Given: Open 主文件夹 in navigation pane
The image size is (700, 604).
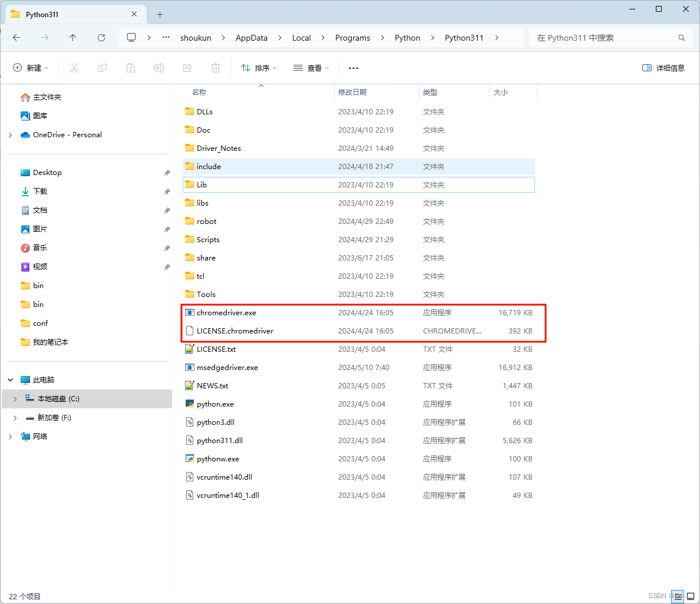Looking at the screenshot, I should (41, 97).
